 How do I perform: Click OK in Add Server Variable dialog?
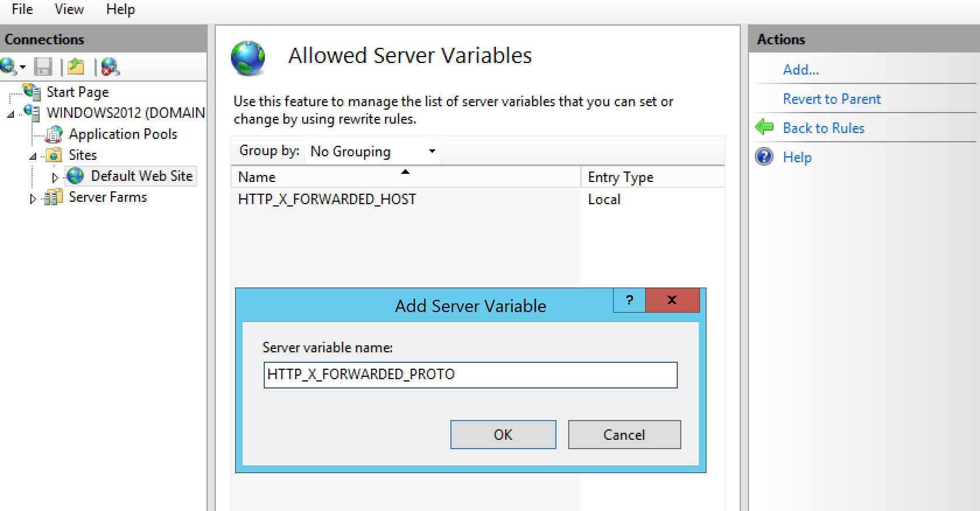point(503,435)
